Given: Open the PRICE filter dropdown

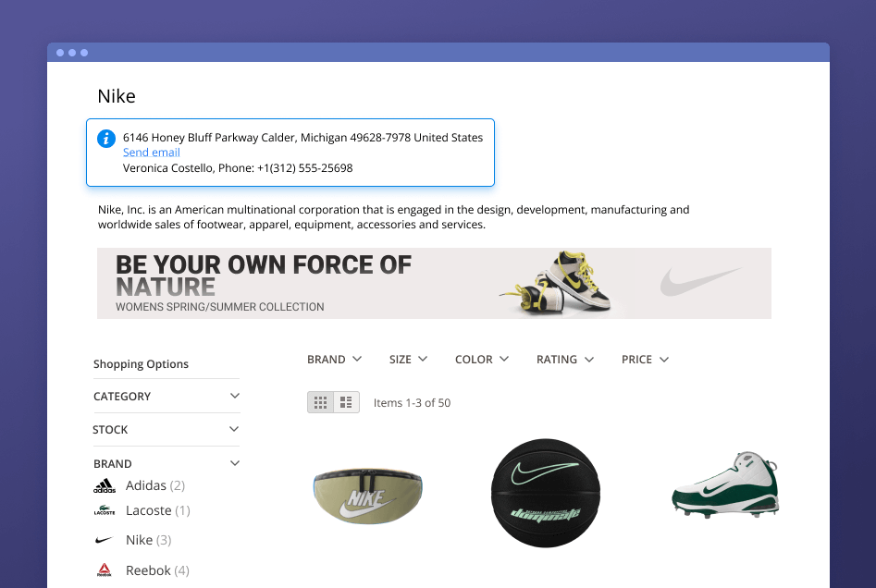Looking at the screenshot, I should (644, 359).
